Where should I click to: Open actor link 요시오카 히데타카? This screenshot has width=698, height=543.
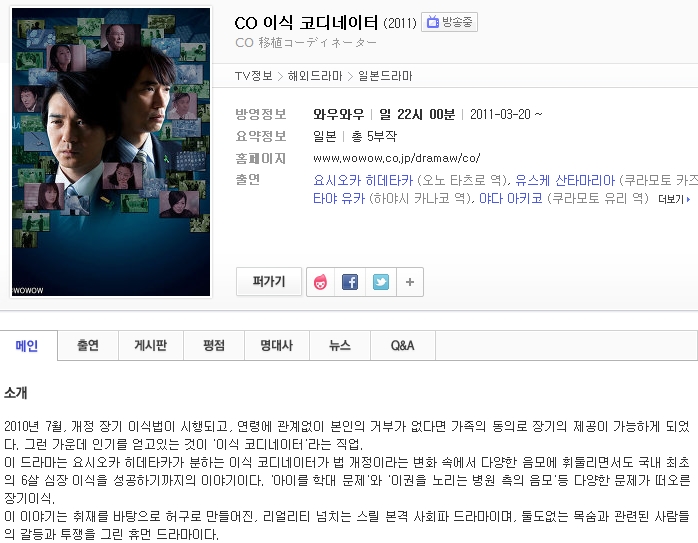[363, 181]
